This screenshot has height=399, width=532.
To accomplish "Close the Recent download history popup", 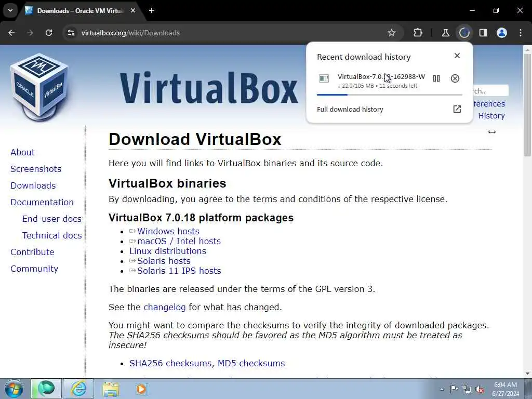I will tap(457, 56).
